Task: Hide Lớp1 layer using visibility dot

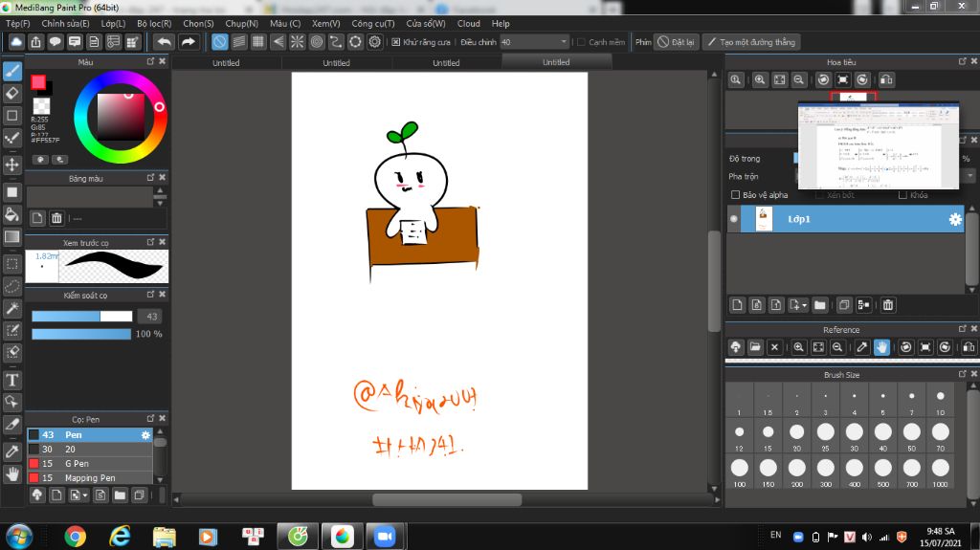Action: coord(734,219)
